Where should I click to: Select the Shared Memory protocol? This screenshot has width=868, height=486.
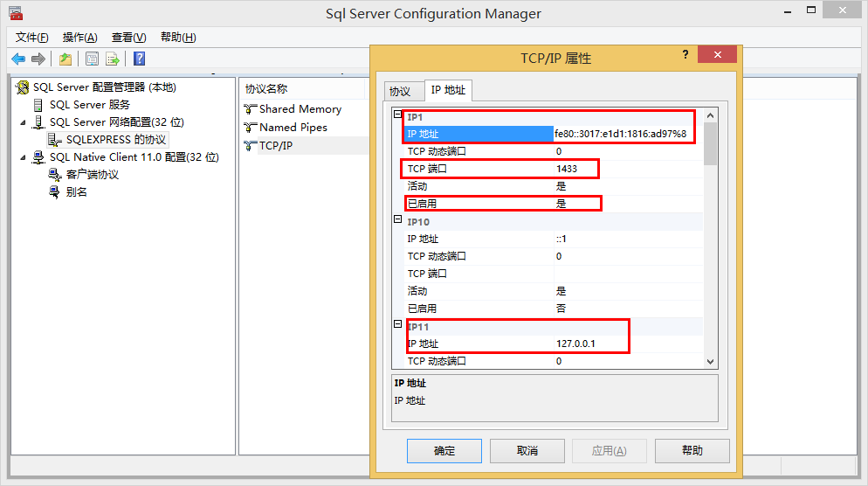(300, 109)
